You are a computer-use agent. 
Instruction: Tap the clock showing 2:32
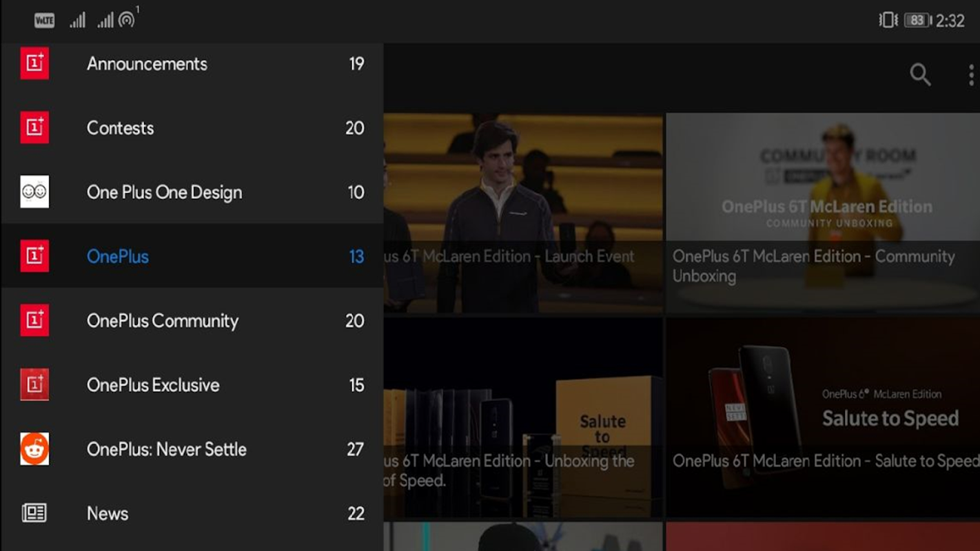(x=950, y=21)
